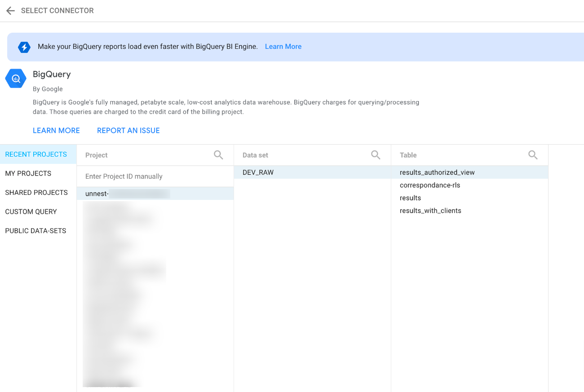This screenshot has height=392, width=584.
Task: Click the Project column header
Action: 97,155
